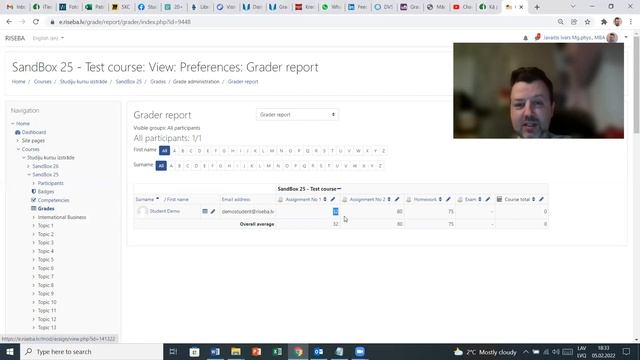
Task: Open Dashboard in navigation
Action: coord(34,132)
